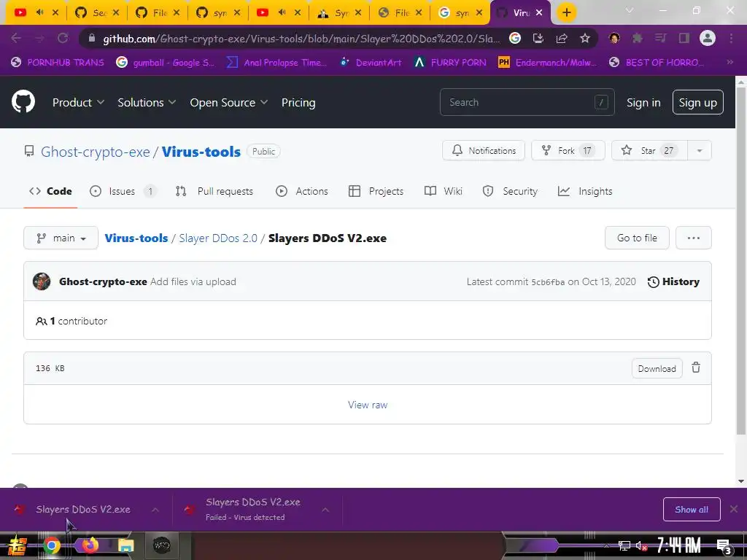Open File Explorer from the taskbar
Image resolution: width=747 pixels, height=560 pixels.
click(x=125, y=545)
